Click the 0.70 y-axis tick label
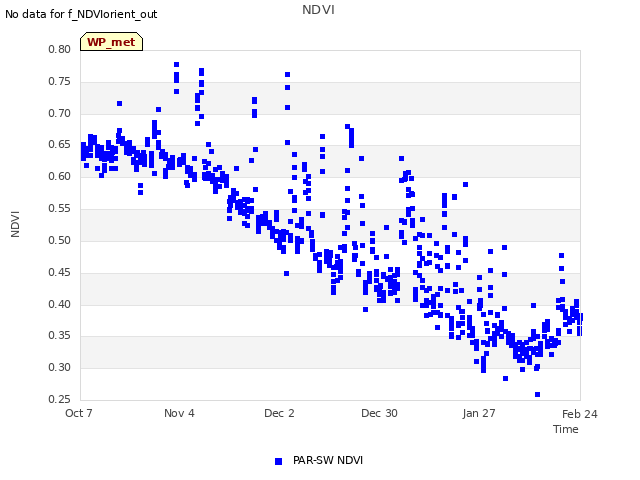The image size is (640, 480). (x=60, y=113)
